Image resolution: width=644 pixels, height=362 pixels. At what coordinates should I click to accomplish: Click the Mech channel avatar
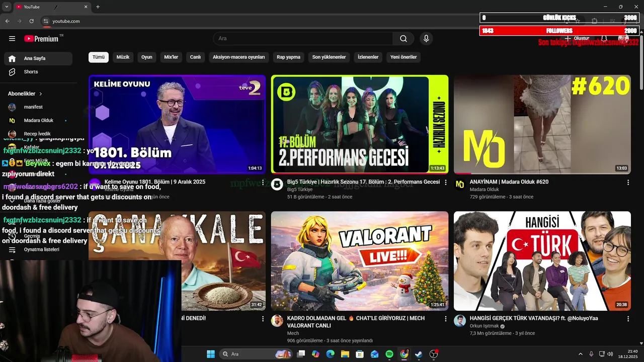pos(277,321)
